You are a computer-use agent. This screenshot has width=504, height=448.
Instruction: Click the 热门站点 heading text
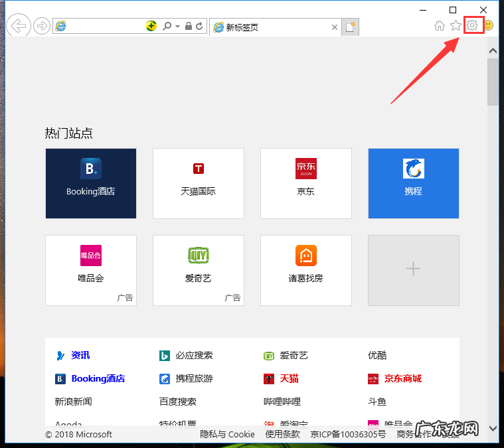[69, 133]
